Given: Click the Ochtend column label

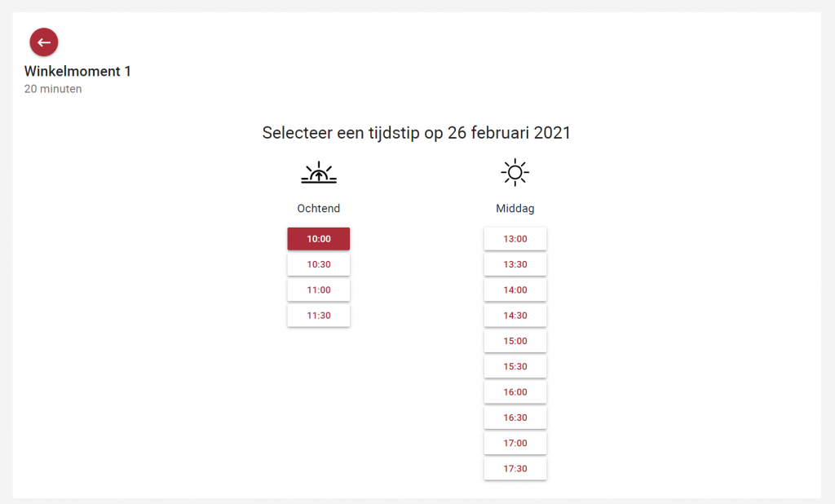Looking at the screenshot, I should 319,208.
